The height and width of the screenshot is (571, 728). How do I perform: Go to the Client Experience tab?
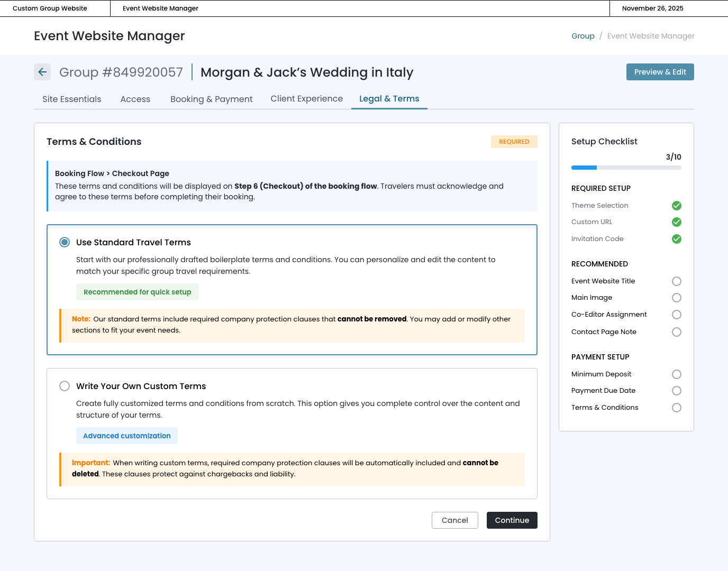(306, 99)
